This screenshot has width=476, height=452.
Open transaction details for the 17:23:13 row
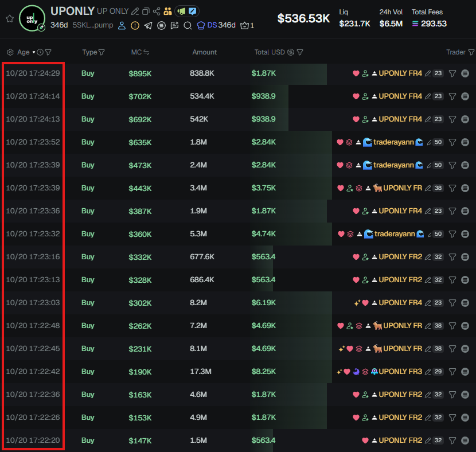click(465, 280)
